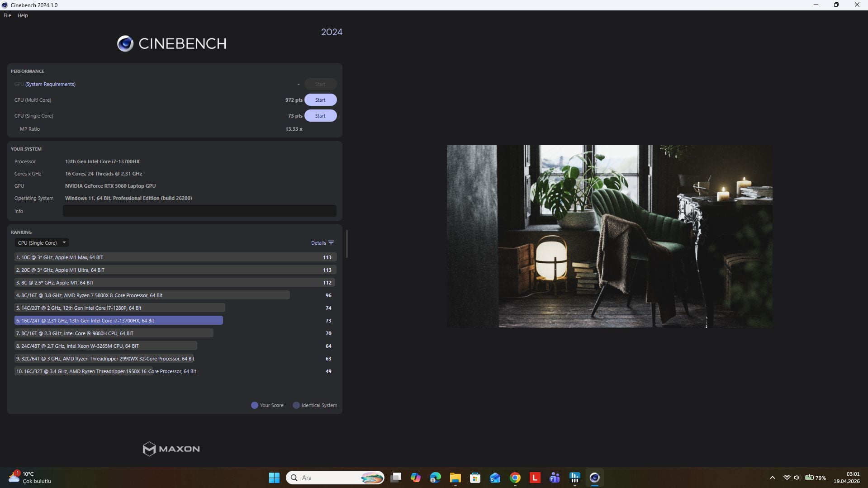
Task: Open Task View from the taskbar
Action: 396,478
